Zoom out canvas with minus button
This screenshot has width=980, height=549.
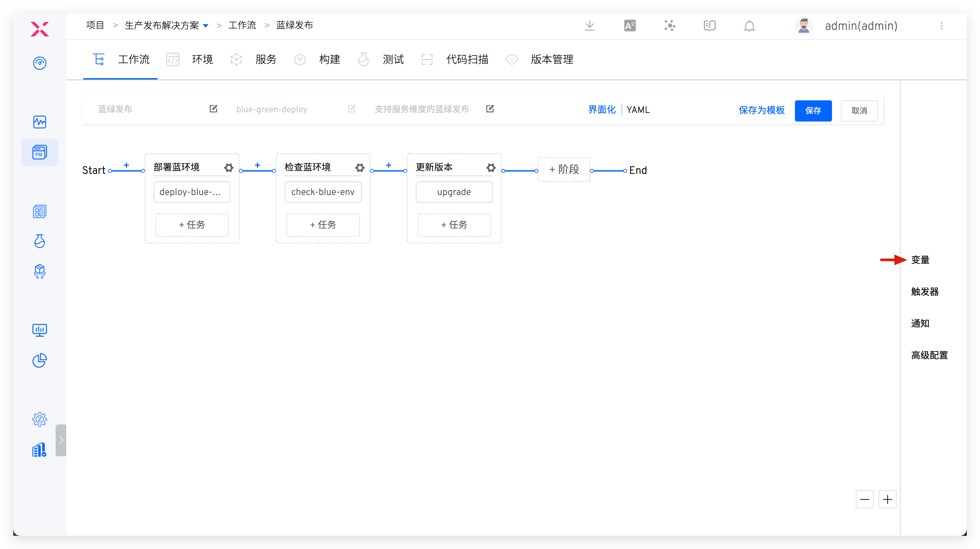click(x=864, y=499)
